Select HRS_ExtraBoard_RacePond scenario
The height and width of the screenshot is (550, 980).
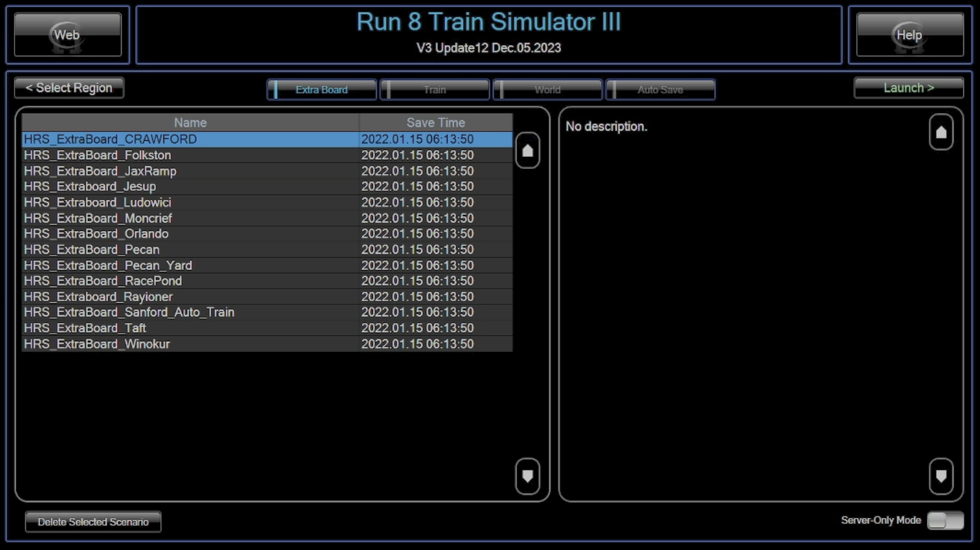[267, 281]
